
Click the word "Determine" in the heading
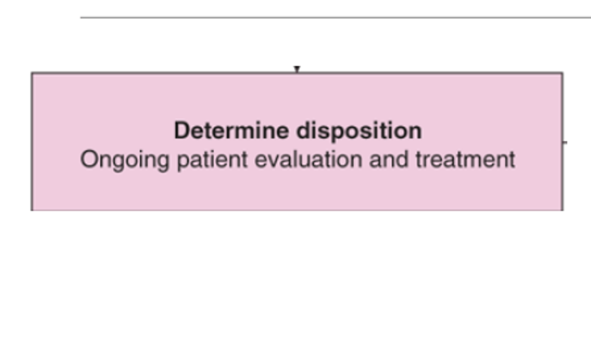[231, 131]
